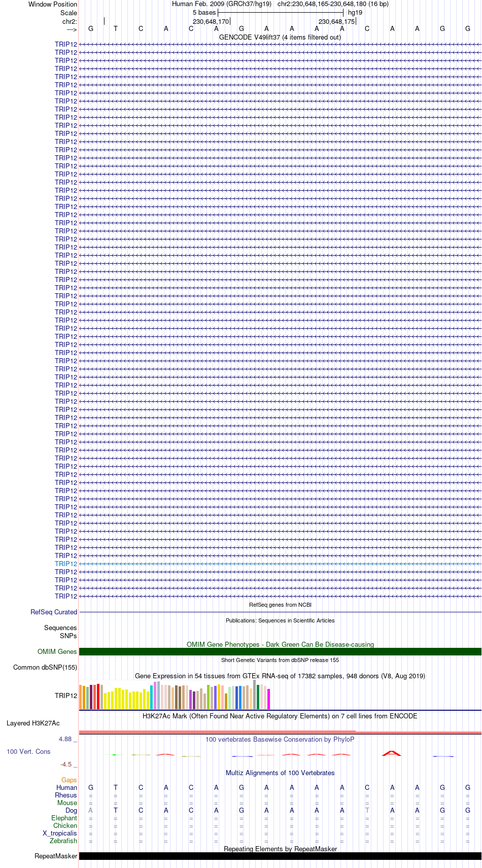Select the X_tropicalis alignment row label
Image resolution: width=482 pixels, height=868 pixels.
[x=60, y=833]
